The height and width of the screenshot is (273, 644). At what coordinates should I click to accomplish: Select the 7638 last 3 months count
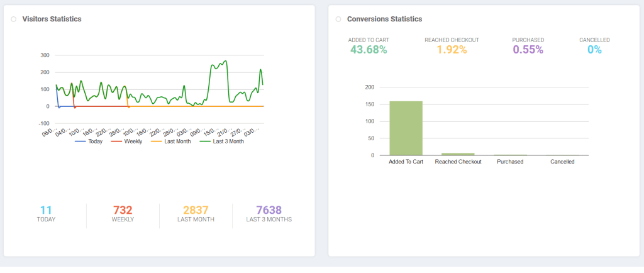[x=269, y=210]
